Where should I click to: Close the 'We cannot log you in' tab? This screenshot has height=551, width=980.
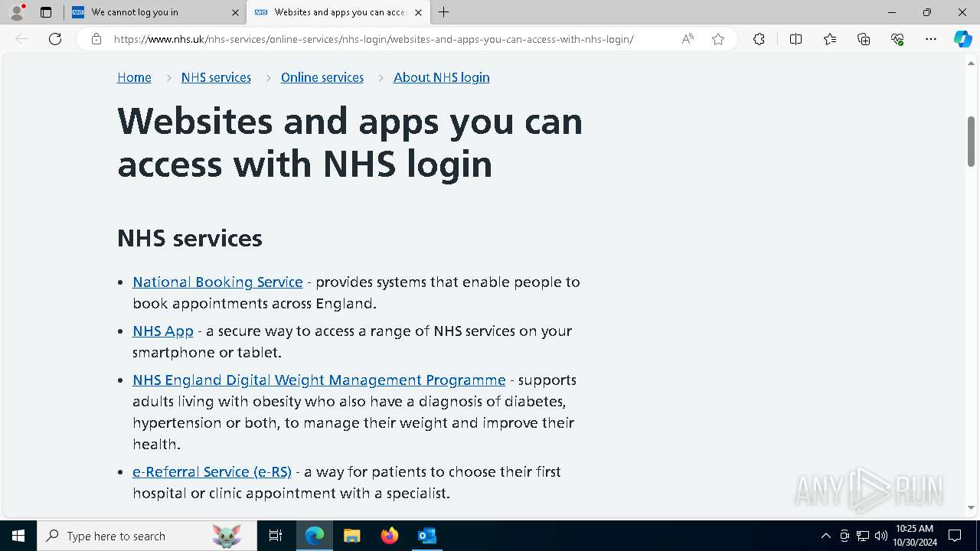click(x=235, y=12)
